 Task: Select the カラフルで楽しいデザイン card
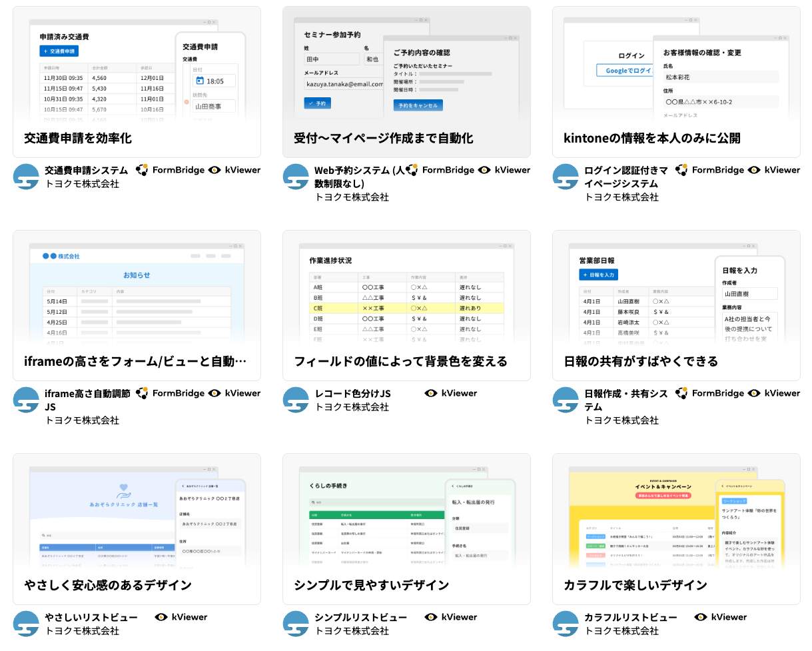tap(676, 528)
